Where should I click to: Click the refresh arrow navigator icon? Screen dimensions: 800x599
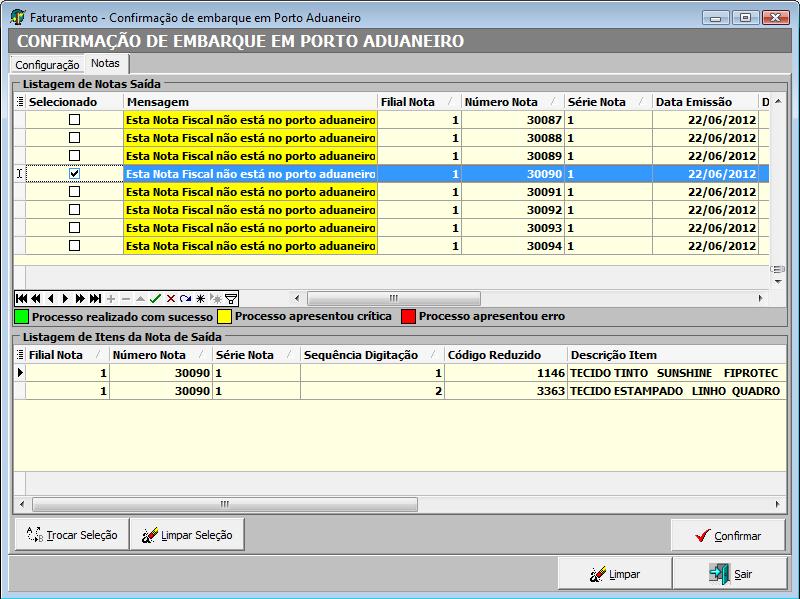click(x=185, y=298)
